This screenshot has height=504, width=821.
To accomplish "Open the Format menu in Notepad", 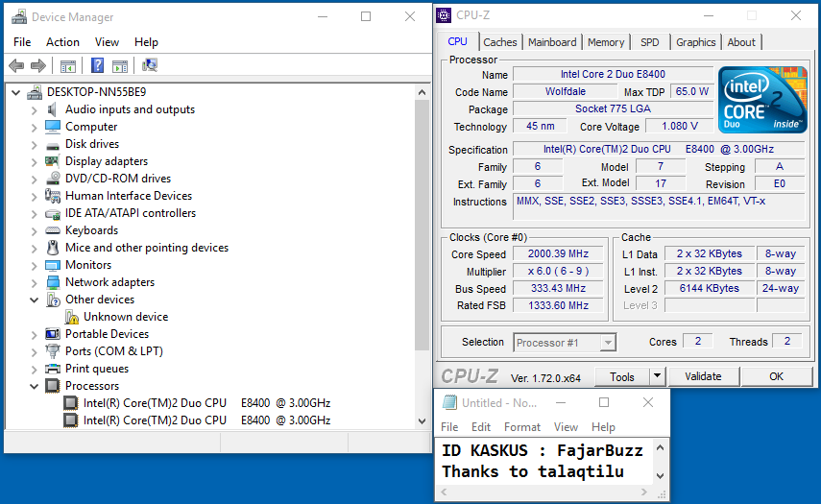I will coord(522,427).
